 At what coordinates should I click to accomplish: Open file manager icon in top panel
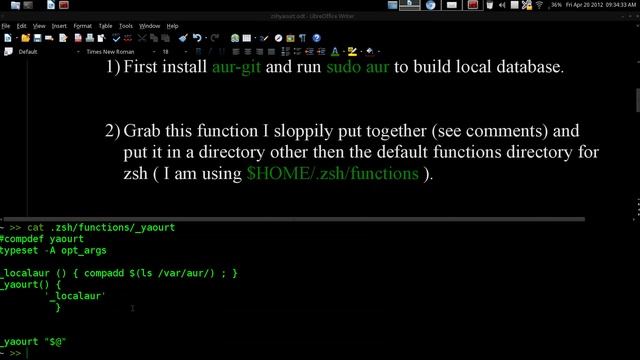15,5
